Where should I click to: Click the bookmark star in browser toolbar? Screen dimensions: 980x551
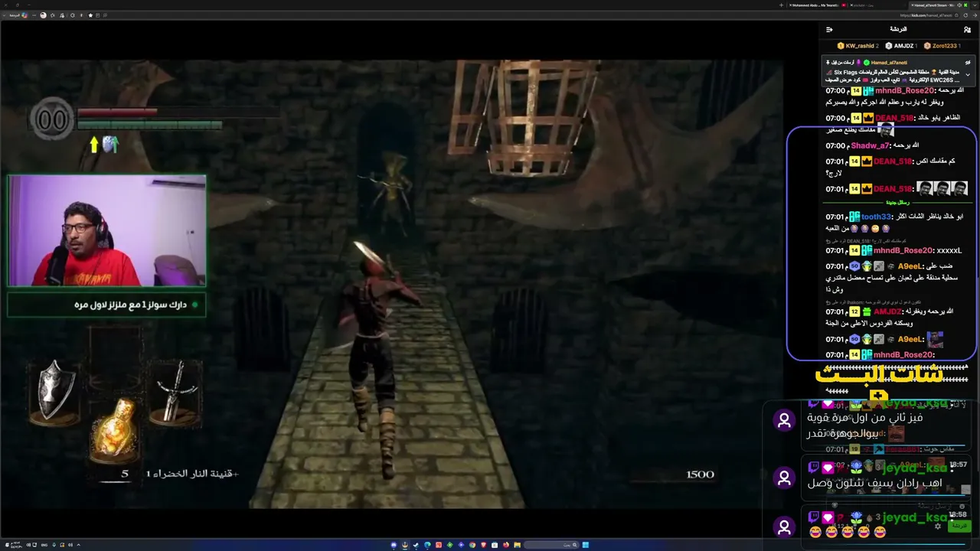point(90,15)
